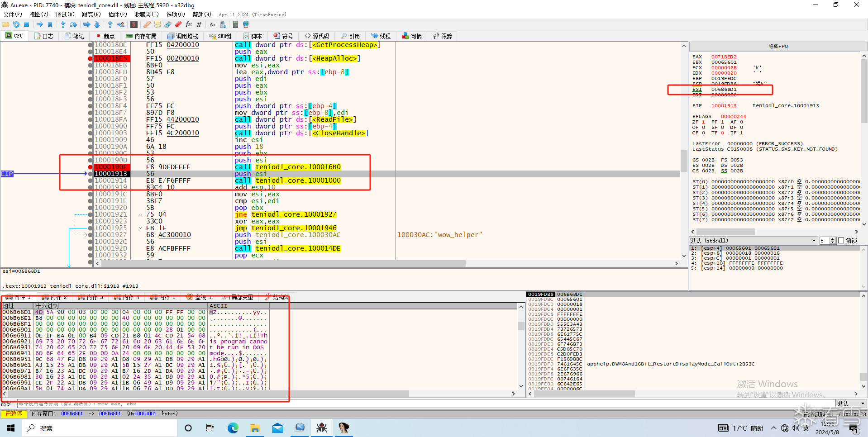868x437 pixels.
Task: Switch to the 调用堆栈 call stack tab
Action: pos(183,36)
